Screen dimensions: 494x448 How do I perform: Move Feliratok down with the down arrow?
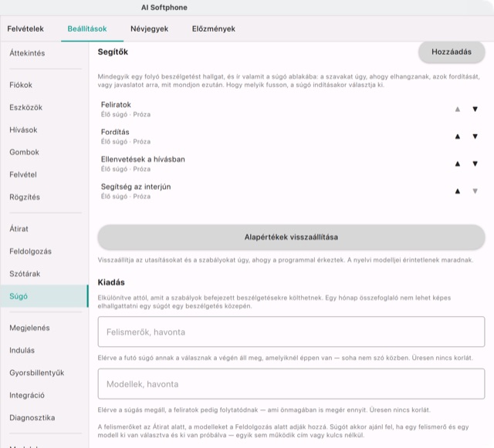475,109
